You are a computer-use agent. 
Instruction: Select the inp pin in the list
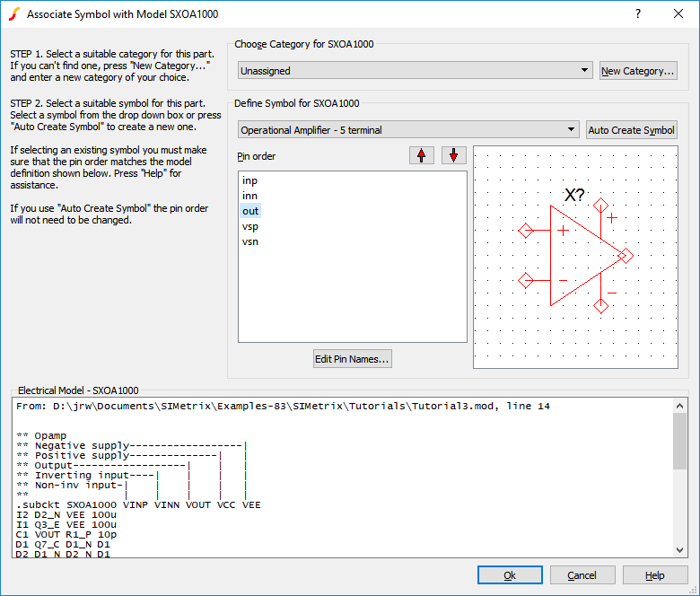pyautogui.click(x=250, y=180)
